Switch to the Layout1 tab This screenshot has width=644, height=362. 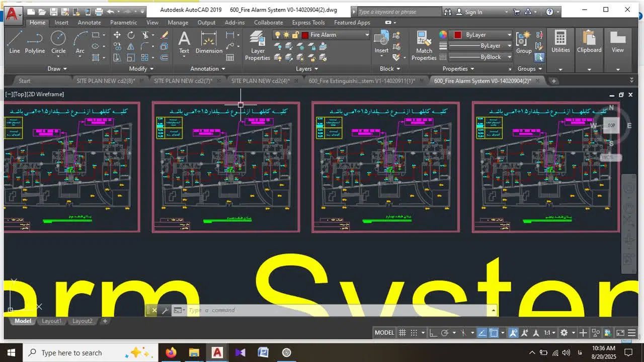click(51, 321)
